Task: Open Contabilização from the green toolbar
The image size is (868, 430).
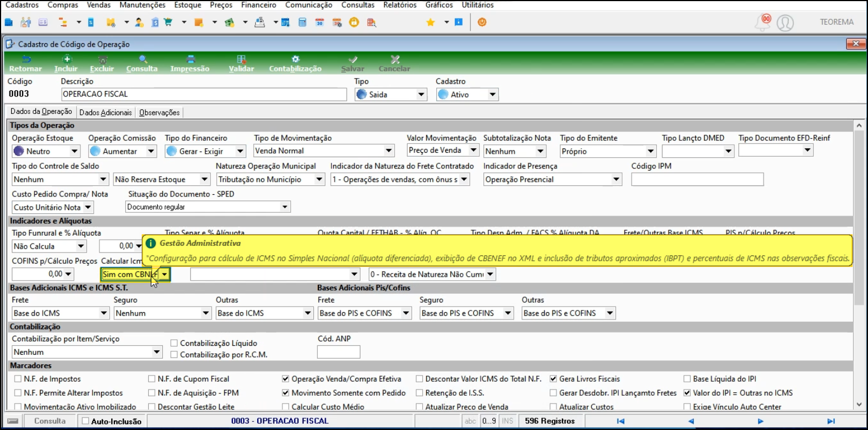Action: [x=295, y=63]
